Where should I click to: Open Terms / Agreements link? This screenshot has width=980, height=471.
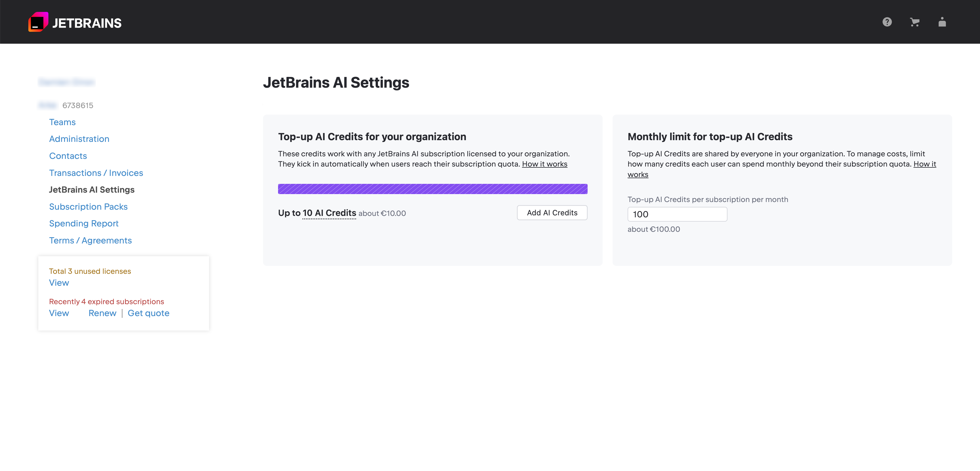click(90, 240)
